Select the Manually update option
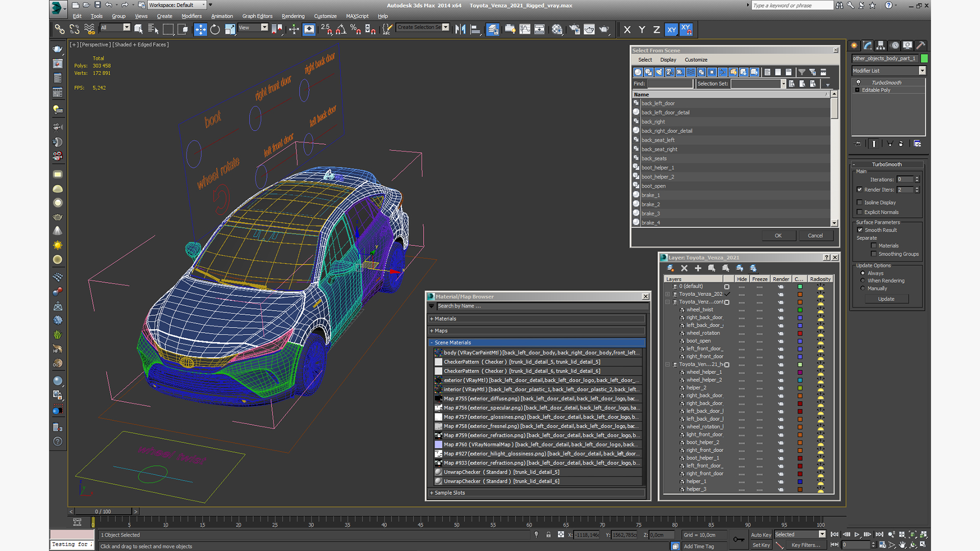980x551 pixels. (863, 289)
